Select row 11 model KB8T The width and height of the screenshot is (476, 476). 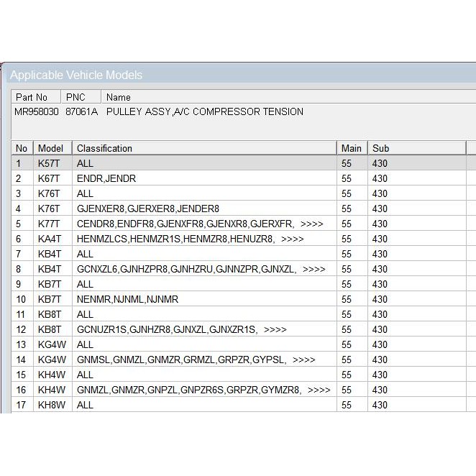tap(49, 314)
